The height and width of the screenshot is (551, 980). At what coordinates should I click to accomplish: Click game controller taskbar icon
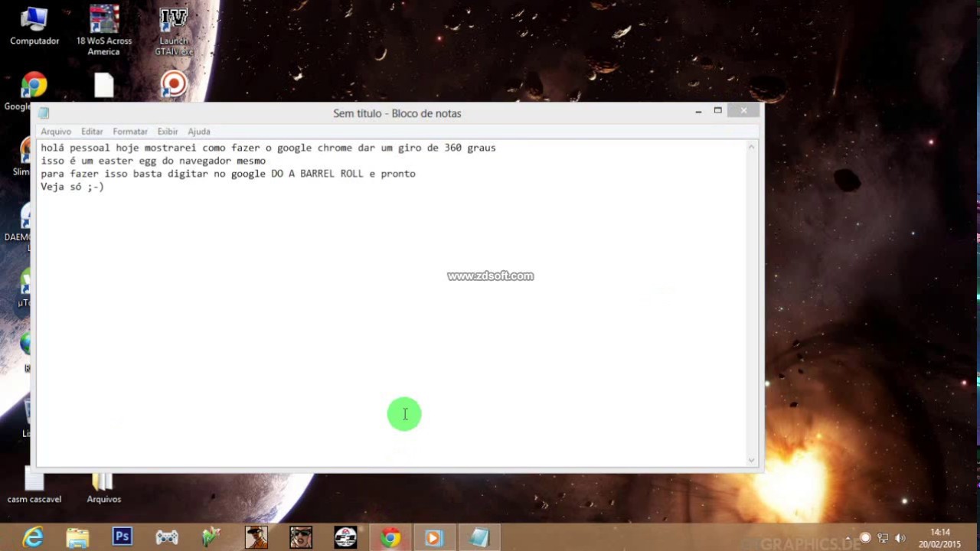pyautogui.click(x=167, y=538)
